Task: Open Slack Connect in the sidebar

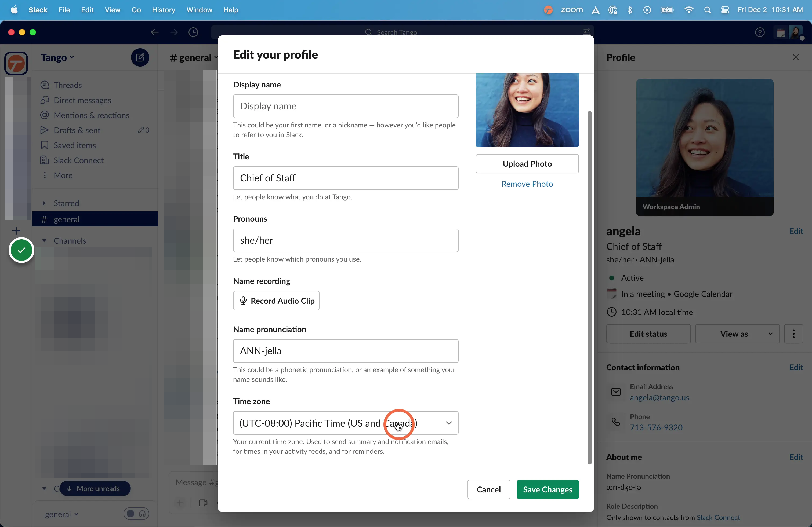Action: click(x=78, y=160)
